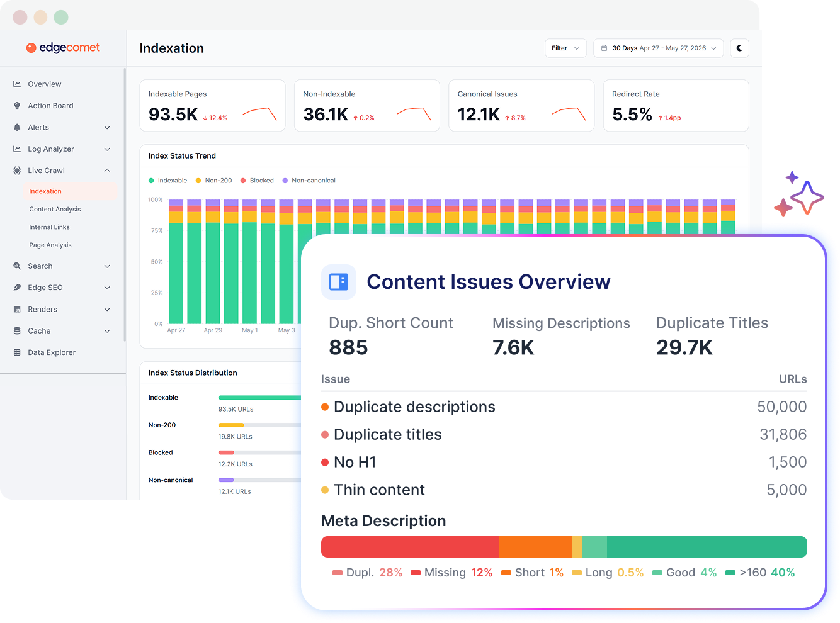Click the Action Board lightbulb icon
This screenshot has height=623, width=840.
click(x=17, y=106)
